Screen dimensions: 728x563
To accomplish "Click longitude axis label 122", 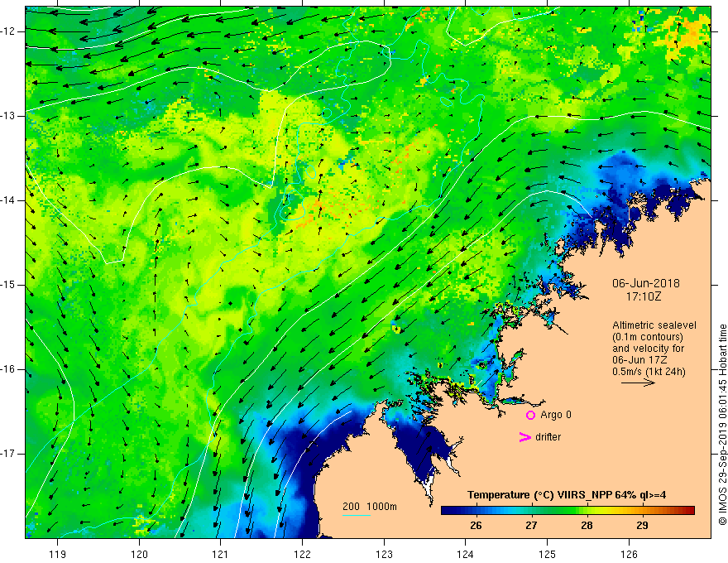I will pos(302,555).
